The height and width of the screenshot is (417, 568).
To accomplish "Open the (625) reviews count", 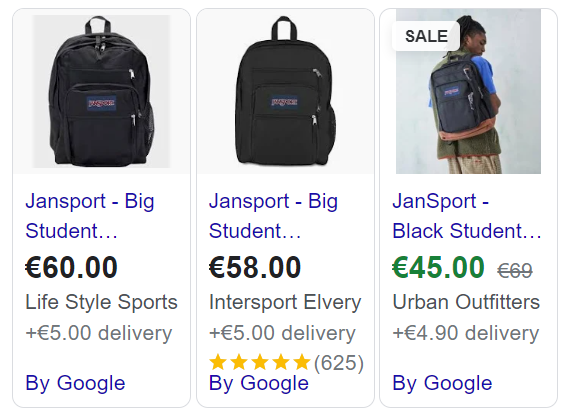I will click(339, 363).
